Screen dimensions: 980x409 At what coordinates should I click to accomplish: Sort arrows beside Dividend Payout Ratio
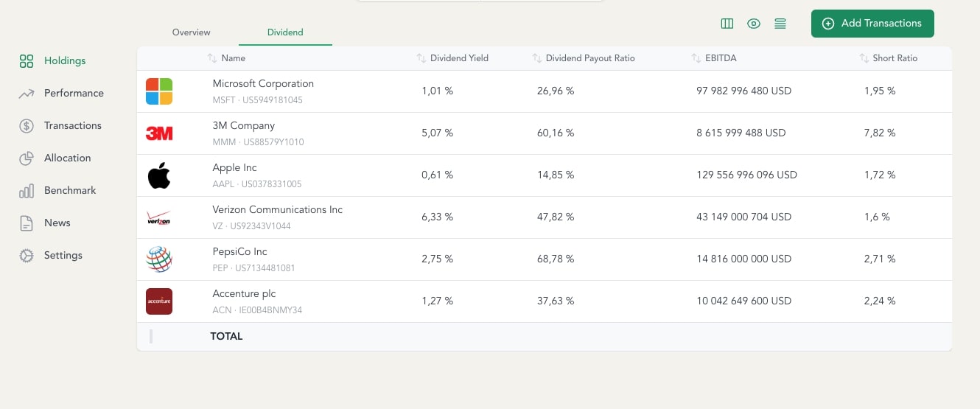pyautogui.click(x=537, y=58)
